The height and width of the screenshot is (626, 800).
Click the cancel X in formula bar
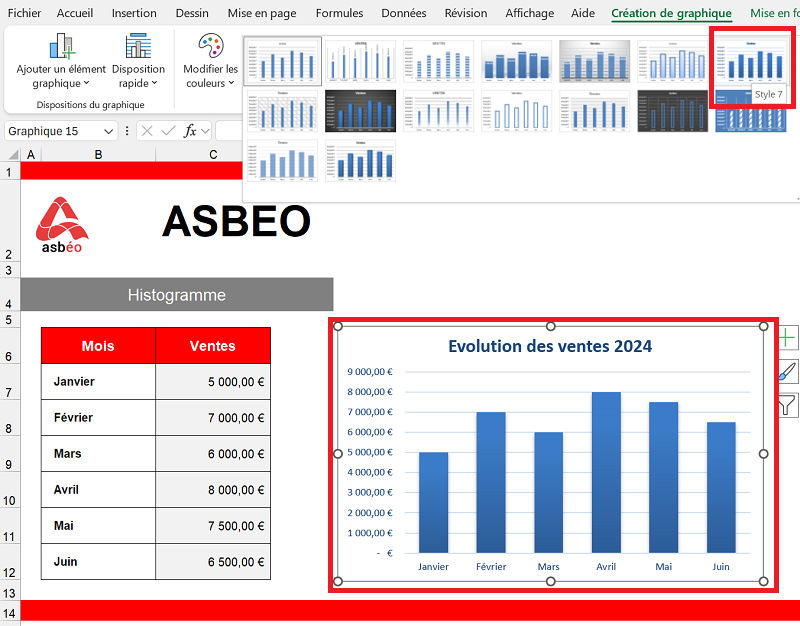tap(147, 132)
